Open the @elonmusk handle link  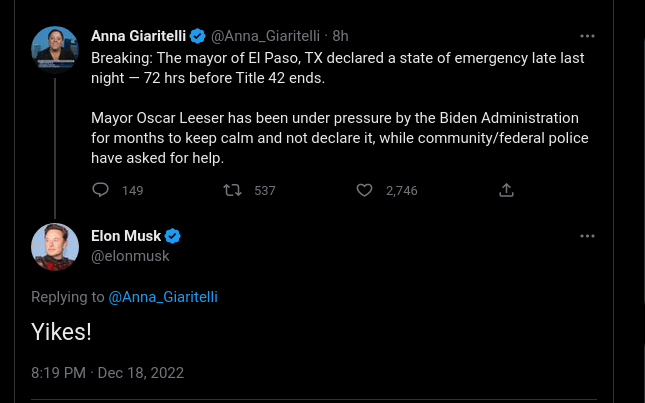(130, 256)
